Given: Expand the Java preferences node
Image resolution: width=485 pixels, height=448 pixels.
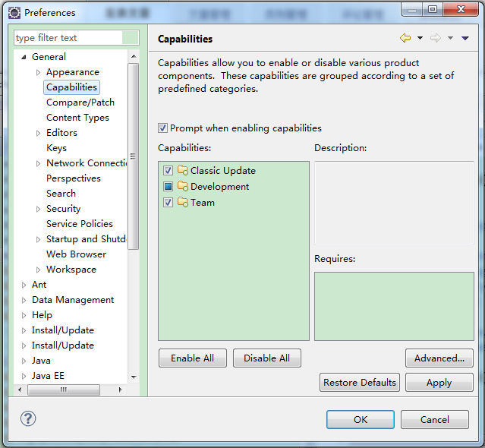Looking at the screenshot, I should click(x=24, y=361).
